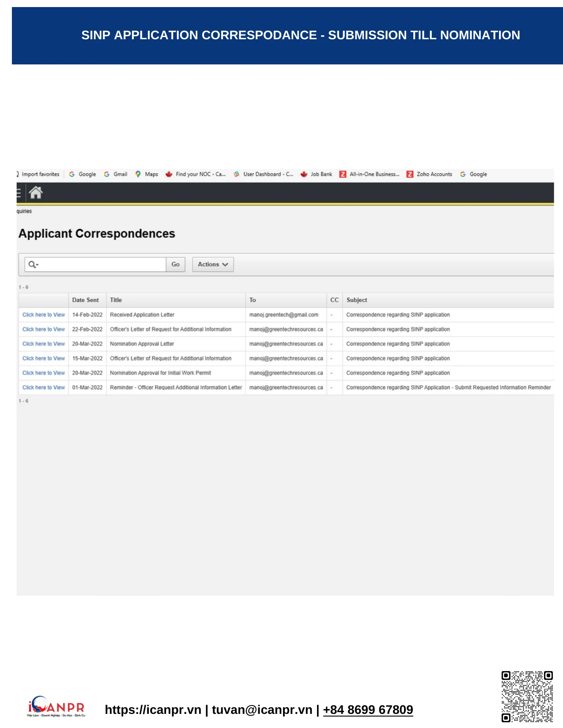Open the Maps bookmark
563x728 pixels.
(x=147, y=174)
